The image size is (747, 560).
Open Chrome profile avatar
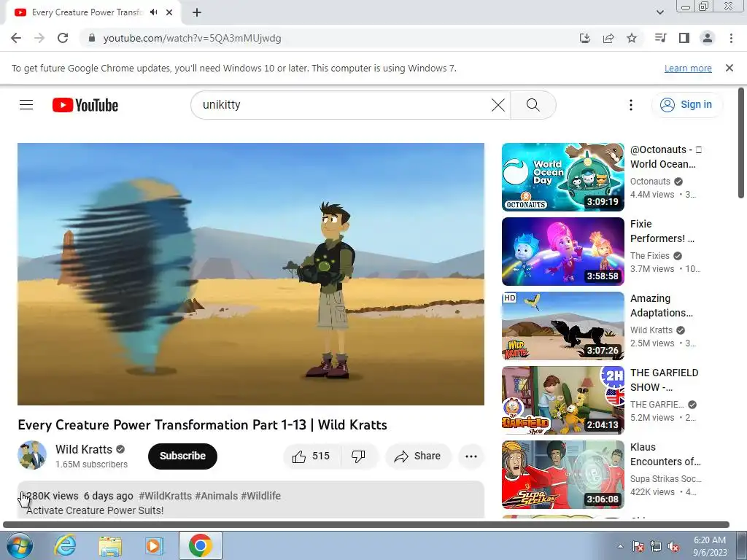tap(708, 38)
